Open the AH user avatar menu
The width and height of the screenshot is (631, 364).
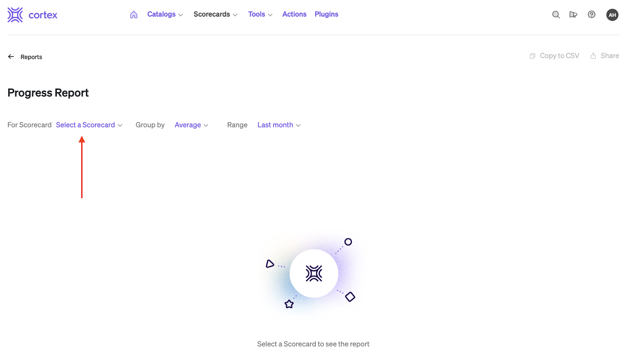click(x=612, y=15)
